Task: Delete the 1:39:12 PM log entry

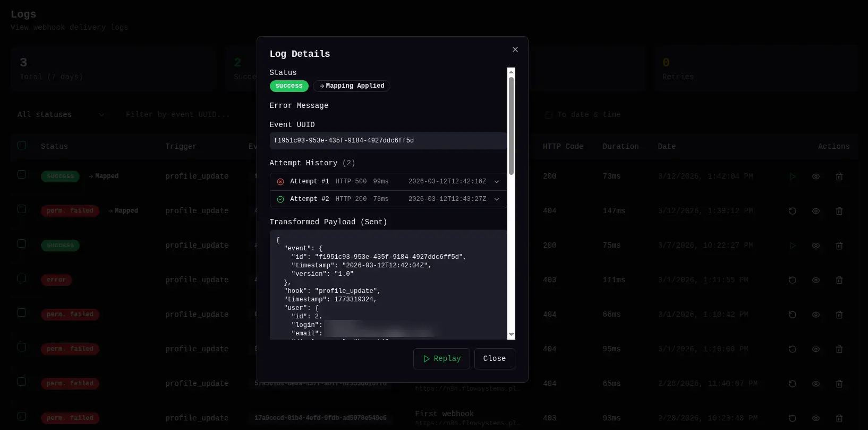Action: pyautogui.click(x=839, y=211)
